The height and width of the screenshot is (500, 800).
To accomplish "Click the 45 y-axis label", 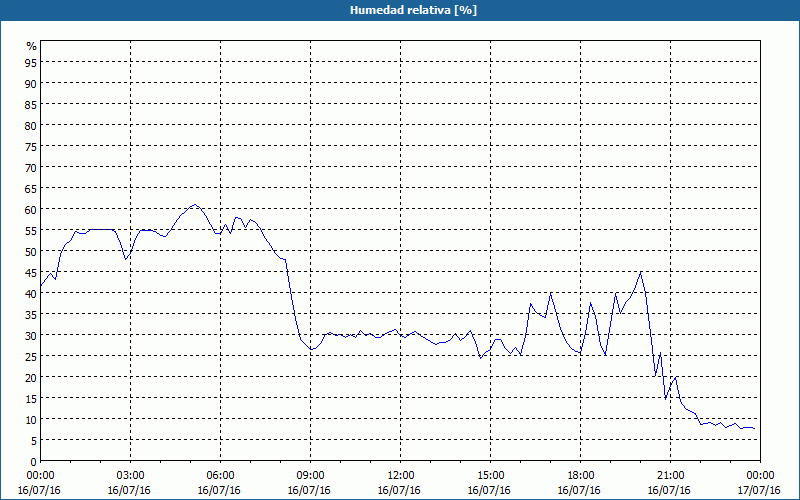I will point(31,272).
